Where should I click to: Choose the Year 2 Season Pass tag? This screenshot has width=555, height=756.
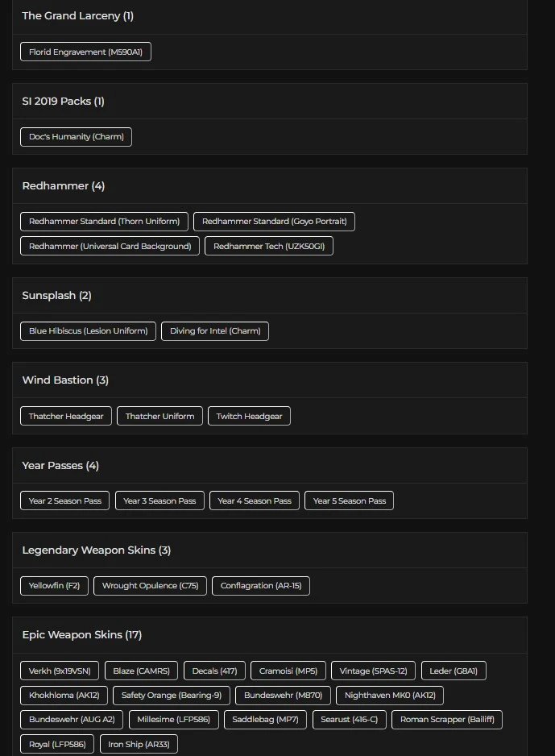point(65,501)
